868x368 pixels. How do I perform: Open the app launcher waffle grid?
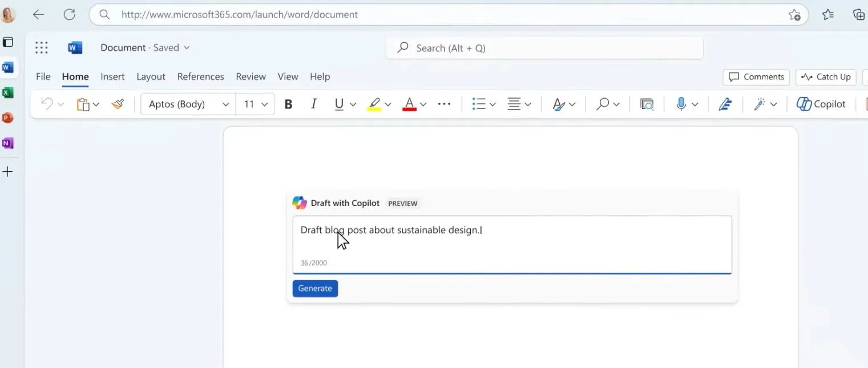pyautogui.click(x=41, y=48)
